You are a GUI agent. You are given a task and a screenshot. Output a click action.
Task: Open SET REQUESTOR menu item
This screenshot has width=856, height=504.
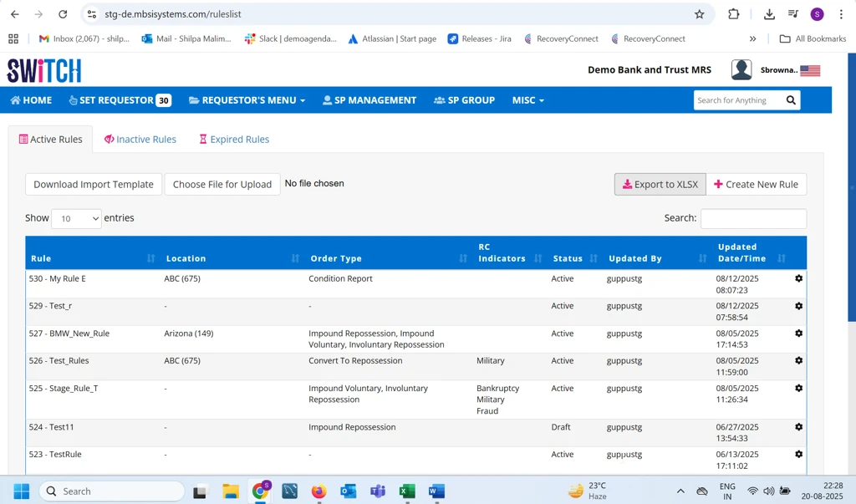[x=120, y=100]
